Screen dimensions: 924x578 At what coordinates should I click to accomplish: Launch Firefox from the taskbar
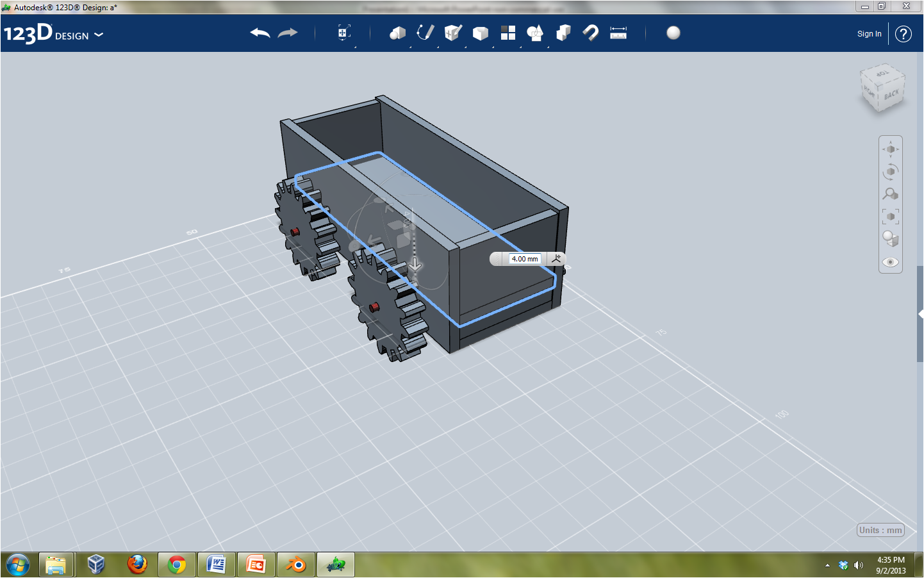coord(137,565)
